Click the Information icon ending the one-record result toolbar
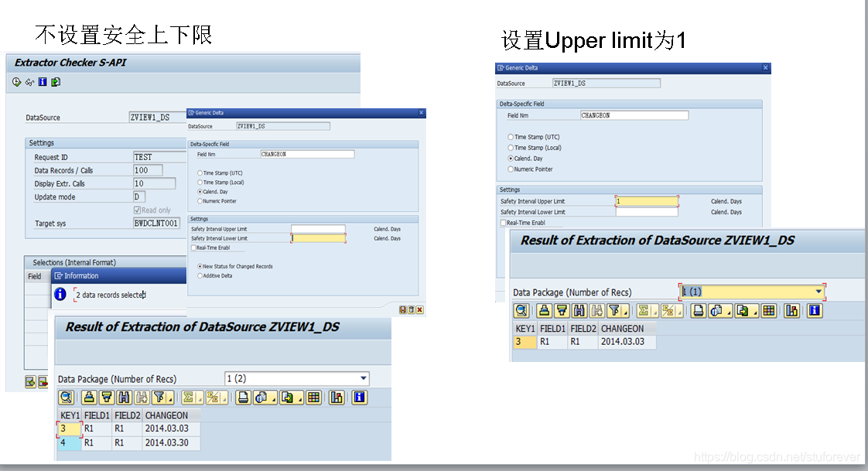868x471 pixels. coord(815,311)
